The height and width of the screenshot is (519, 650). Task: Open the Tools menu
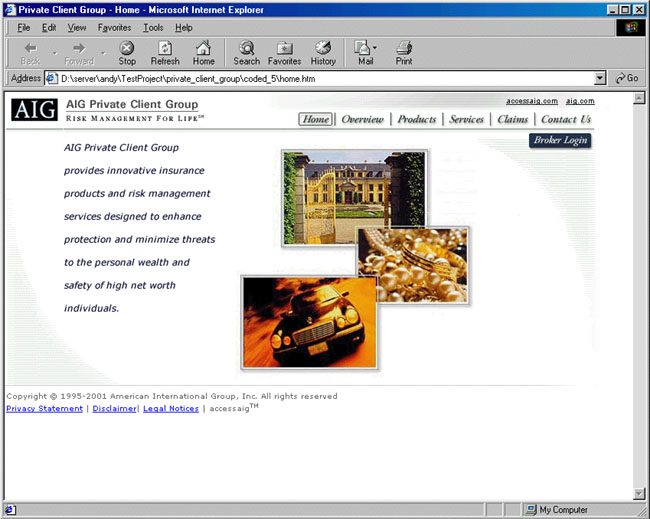point(153,27)
